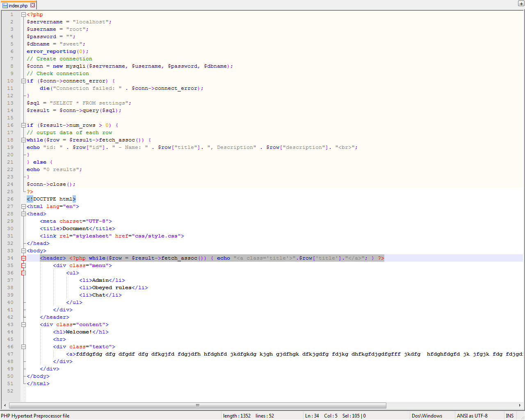Collapse the fold on line 10 connect_error if

point(23,81)
